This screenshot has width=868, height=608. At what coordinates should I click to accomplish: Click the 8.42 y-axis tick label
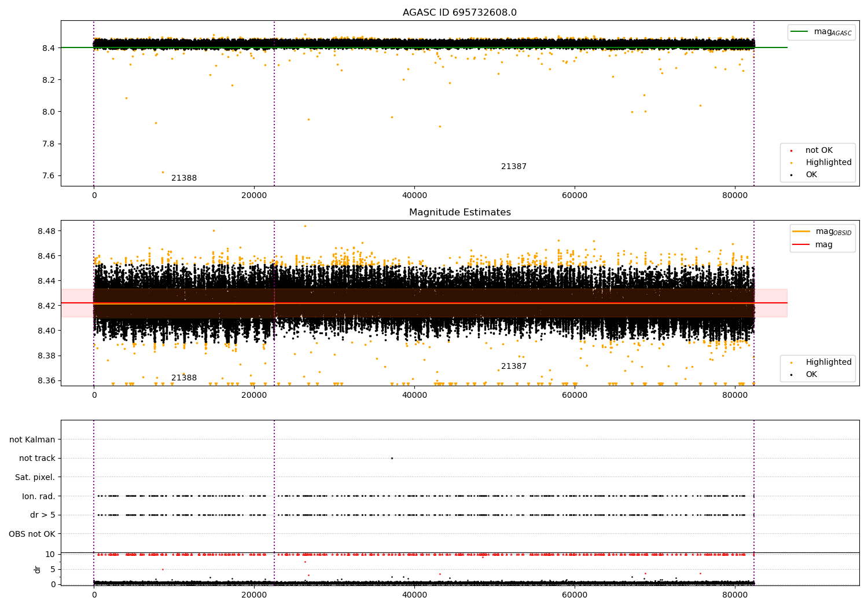[x=46, y=306]
